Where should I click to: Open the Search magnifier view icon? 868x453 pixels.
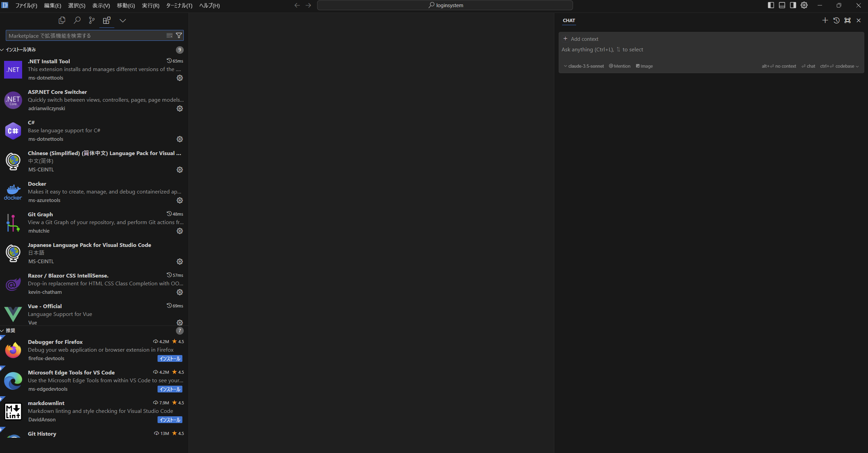77,20
